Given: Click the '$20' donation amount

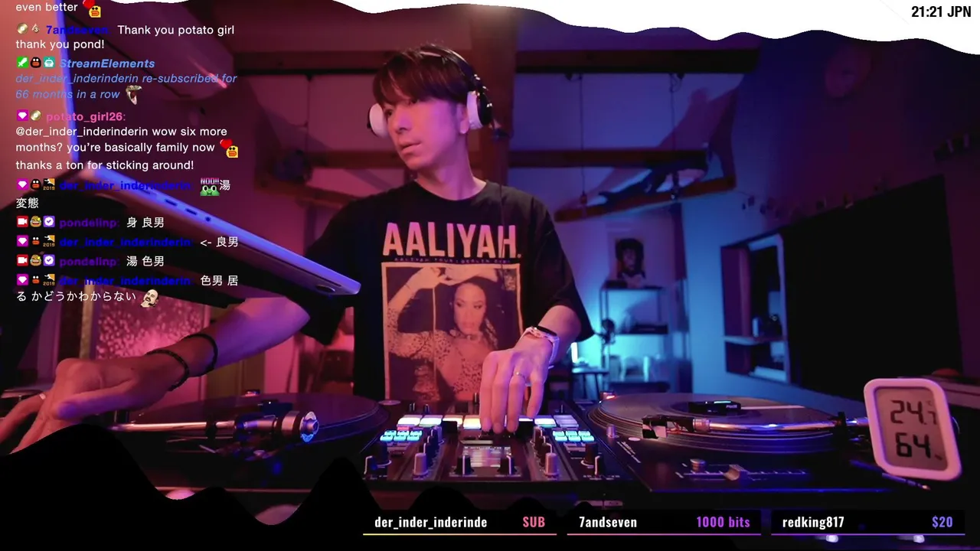Looking at the screenshot, I should coord(942,522).
